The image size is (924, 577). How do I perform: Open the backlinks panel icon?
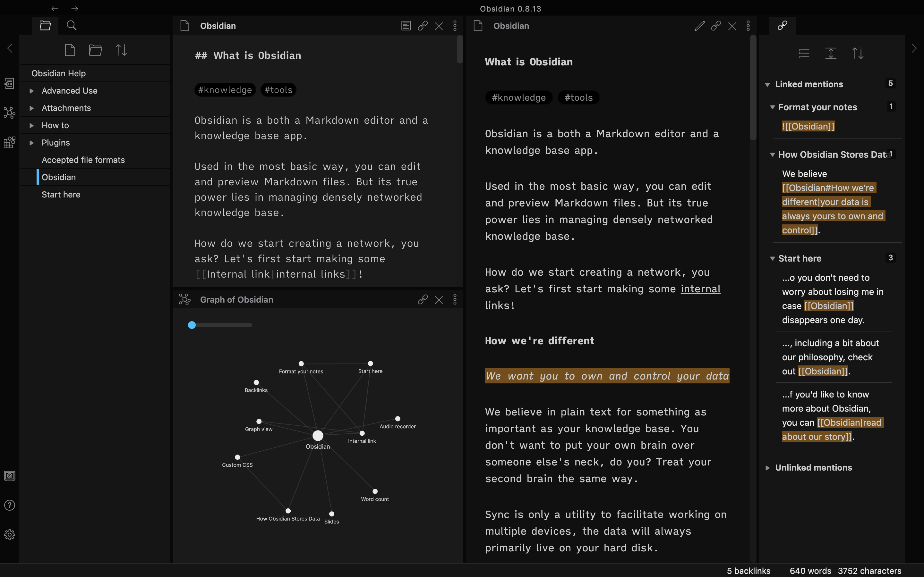click(x=782, y=25)
